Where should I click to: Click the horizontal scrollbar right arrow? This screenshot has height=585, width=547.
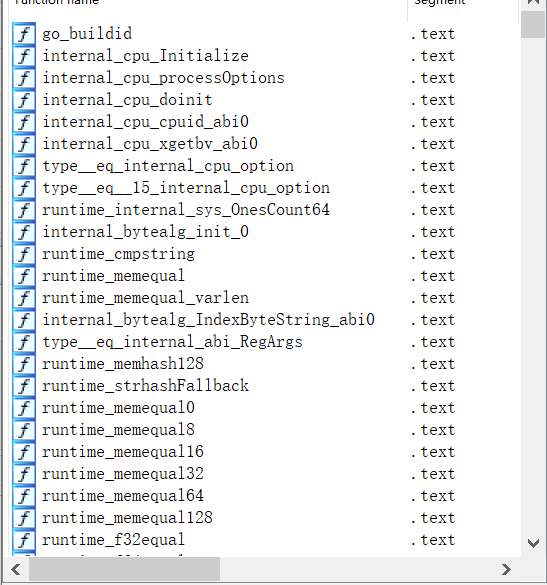(x=506, y=569)
